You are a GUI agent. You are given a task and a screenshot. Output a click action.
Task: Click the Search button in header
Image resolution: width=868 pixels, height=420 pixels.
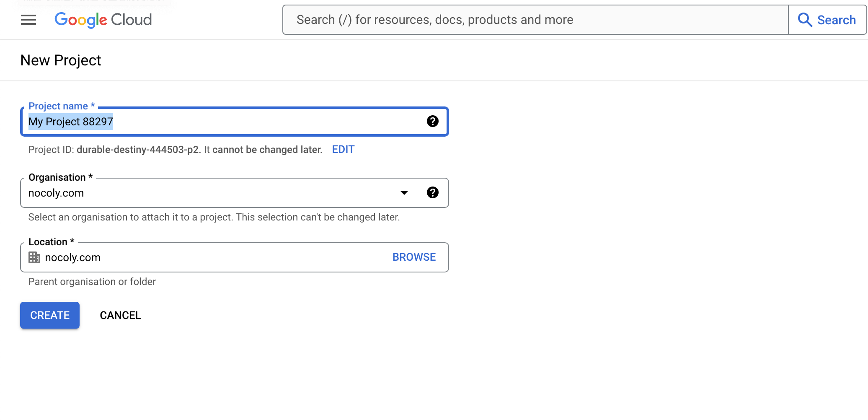click(827, 20)
